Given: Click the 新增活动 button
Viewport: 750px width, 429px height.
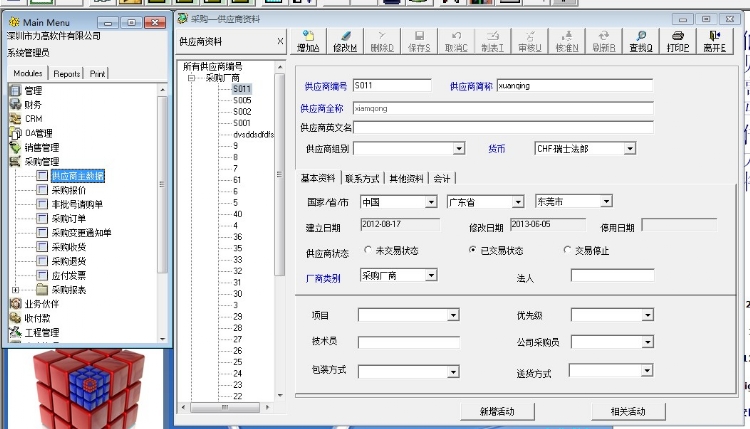Looking at the screenshot, I should (497, 411).
